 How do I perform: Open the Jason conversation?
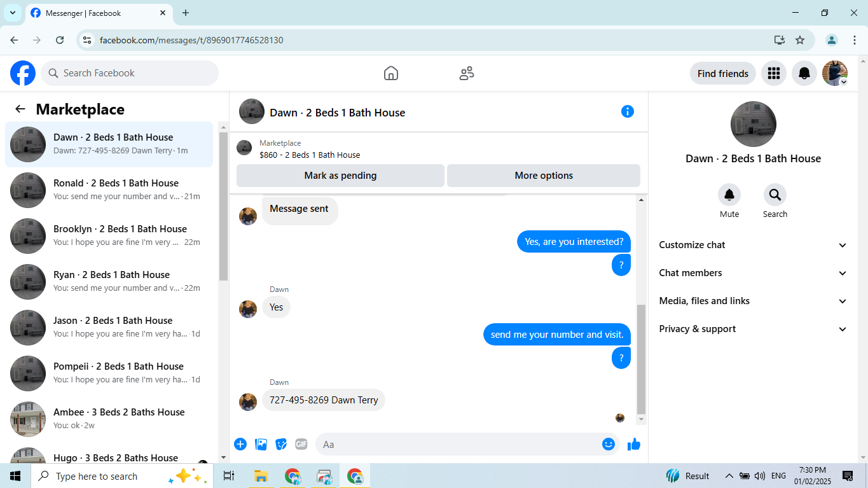pyautogui.click(x=109, y=328)
